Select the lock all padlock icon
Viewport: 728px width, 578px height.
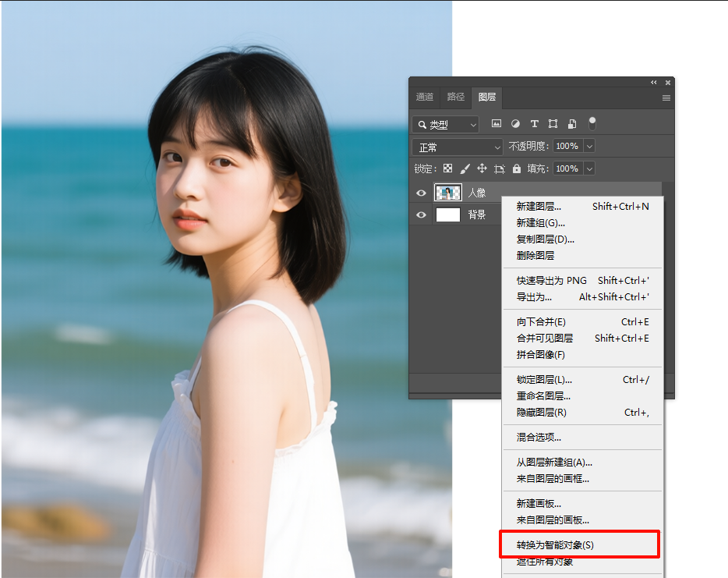click(516, 168)
